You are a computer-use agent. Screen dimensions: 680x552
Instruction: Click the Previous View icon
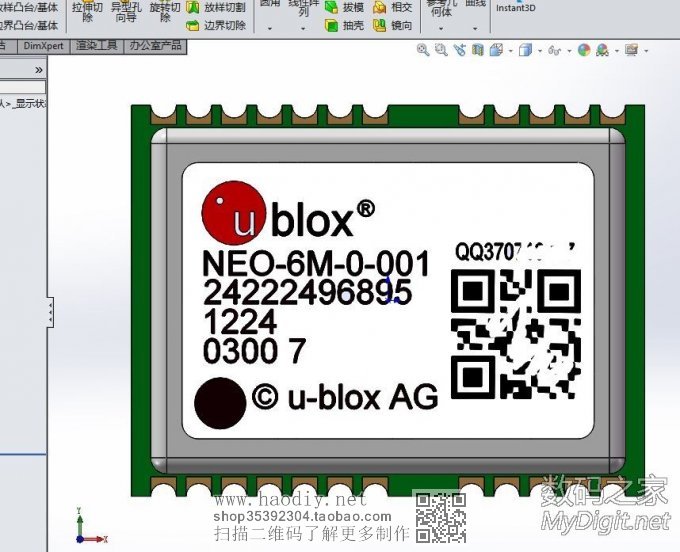tap(459, 49)
